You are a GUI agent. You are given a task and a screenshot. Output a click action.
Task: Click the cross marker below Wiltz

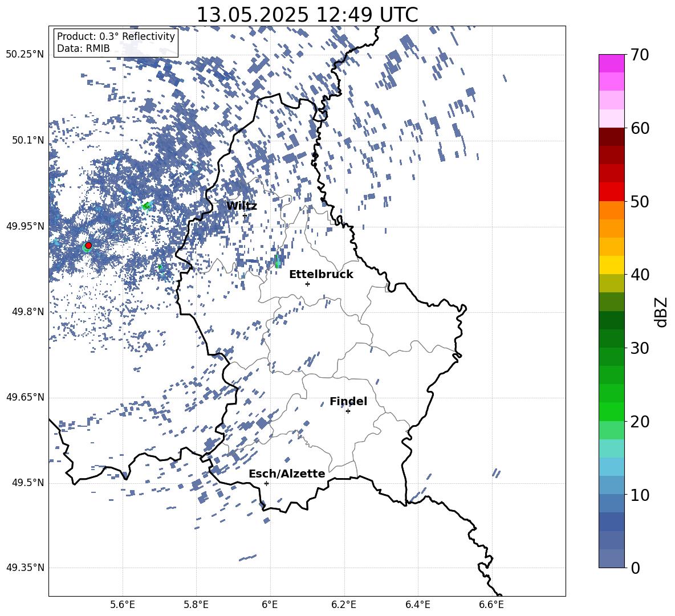[245, 216]
